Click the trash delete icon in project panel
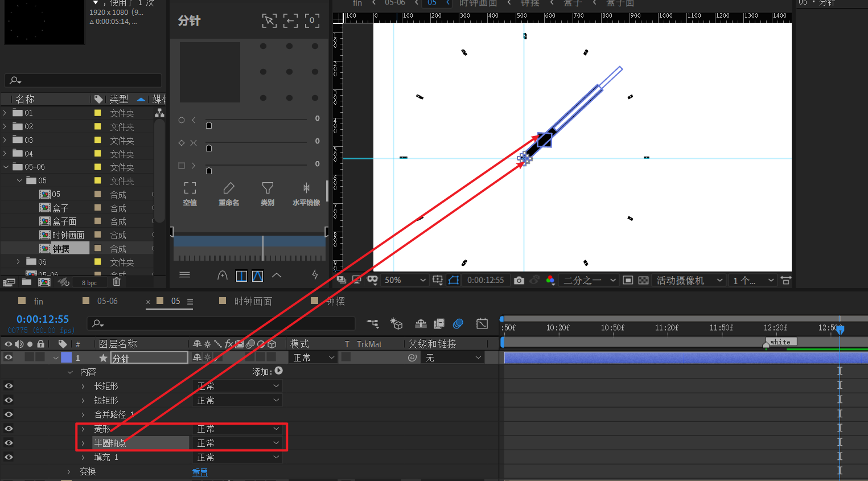The height and width of the screenshot is (481, 868). pos(117,282)
